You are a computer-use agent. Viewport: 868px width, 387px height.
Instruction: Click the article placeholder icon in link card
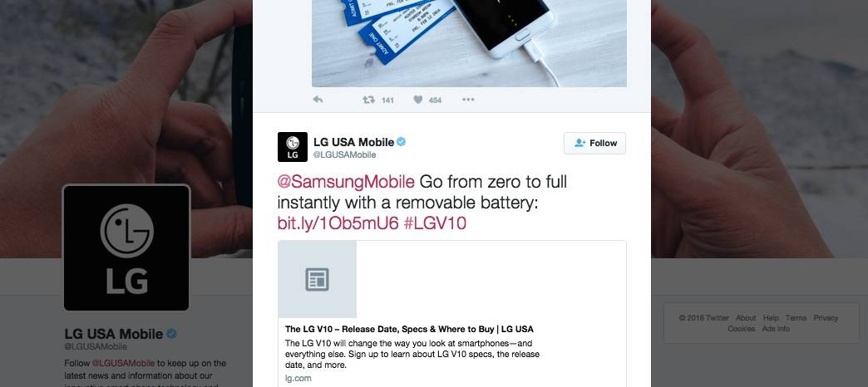tap(318, 279)
